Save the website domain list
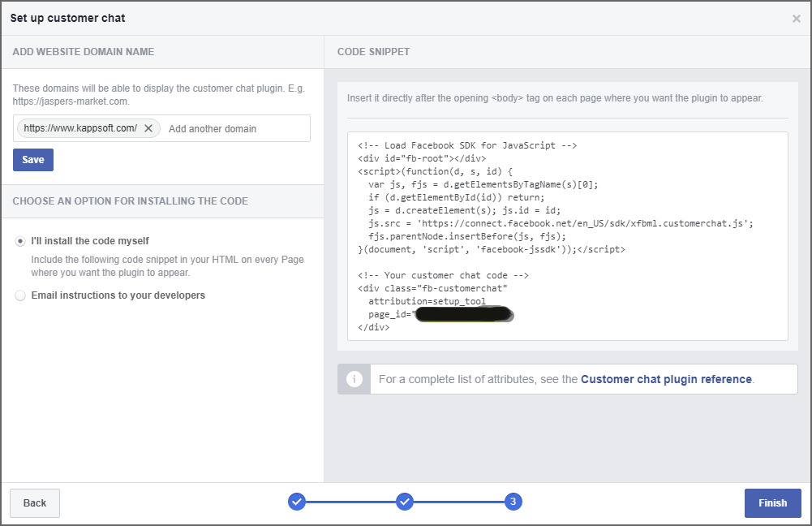 tap(33, 160)
